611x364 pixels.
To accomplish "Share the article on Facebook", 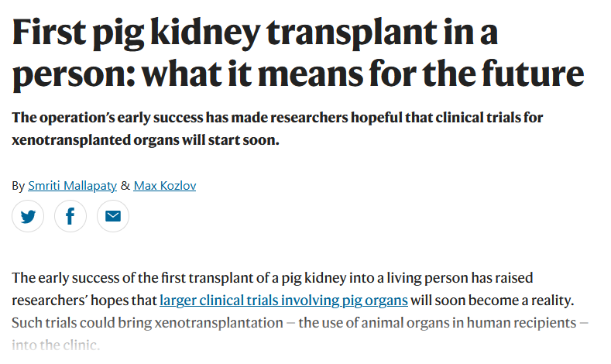I will [70, 216].
